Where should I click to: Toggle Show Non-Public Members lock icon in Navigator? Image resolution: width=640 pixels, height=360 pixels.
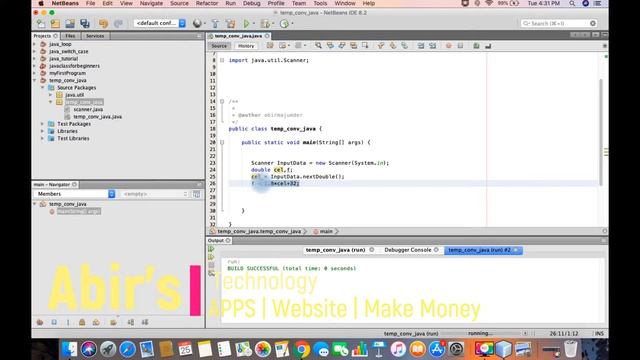(82, 322)
